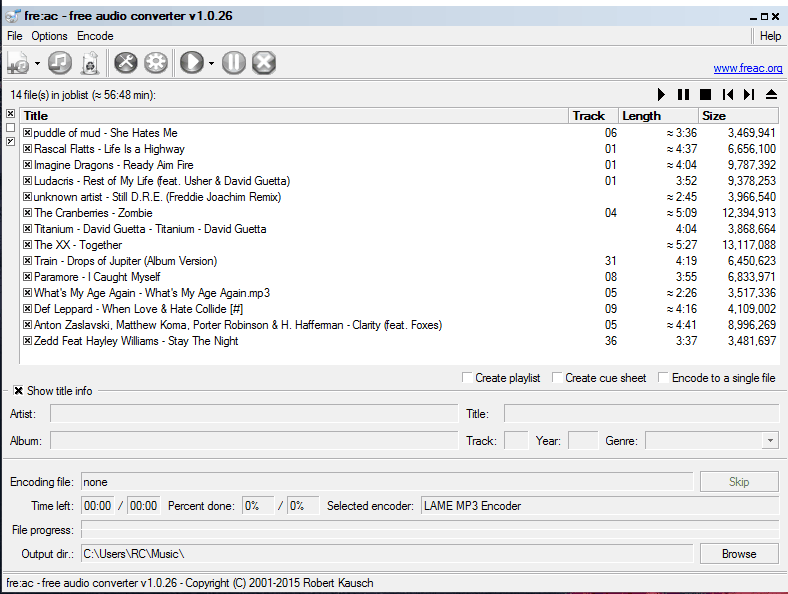Click the File progress bar
This screenshot has width=788, height=594.
tap(430, 530)
